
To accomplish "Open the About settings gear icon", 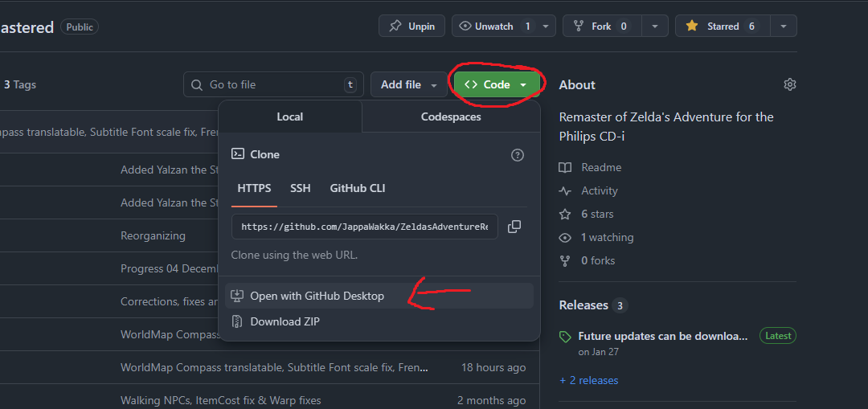I will (x=789, y=84).
